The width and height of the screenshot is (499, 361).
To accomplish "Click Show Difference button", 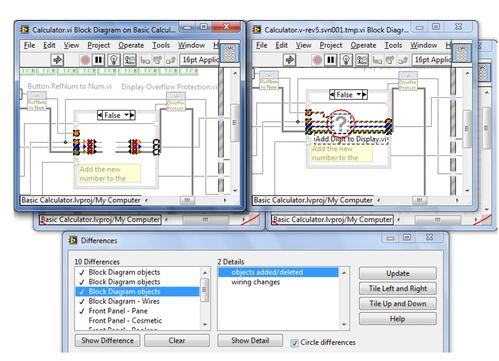I will click(107, 341).
